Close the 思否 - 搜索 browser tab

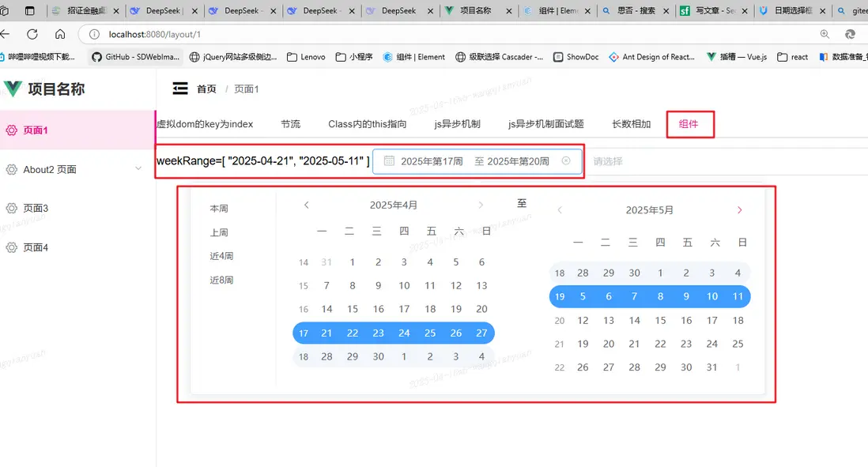(x=666, y=10)
